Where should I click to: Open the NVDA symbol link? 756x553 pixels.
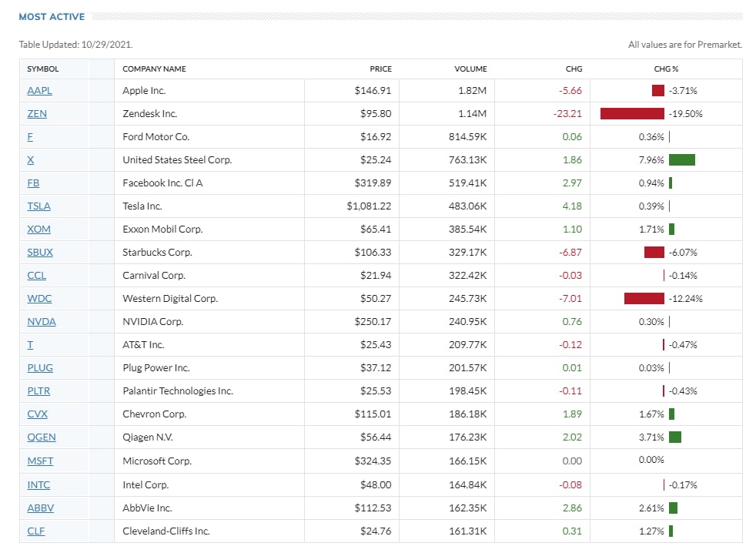click(42, 322)
